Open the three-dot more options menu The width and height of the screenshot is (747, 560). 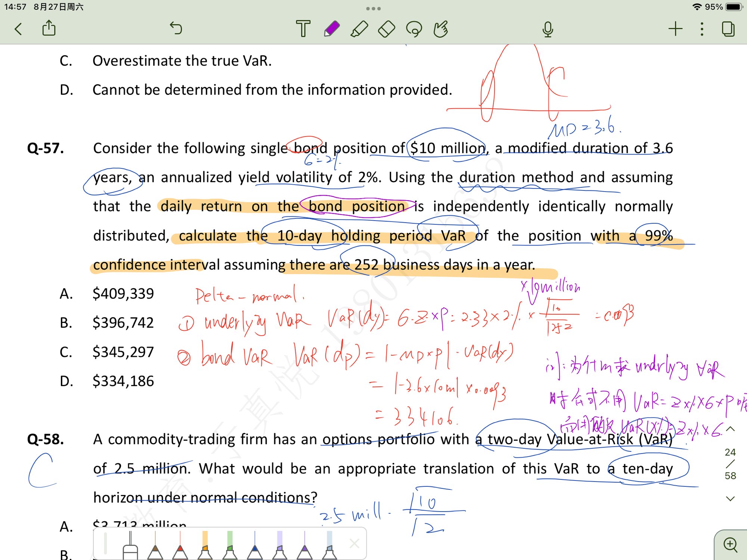point(702,29)
